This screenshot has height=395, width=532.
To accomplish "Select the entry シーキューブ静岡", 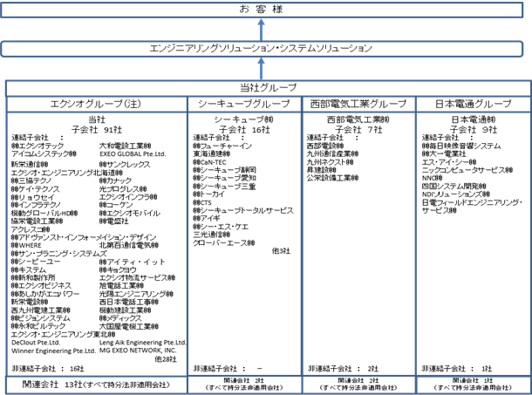I will (x=225, y=170).
